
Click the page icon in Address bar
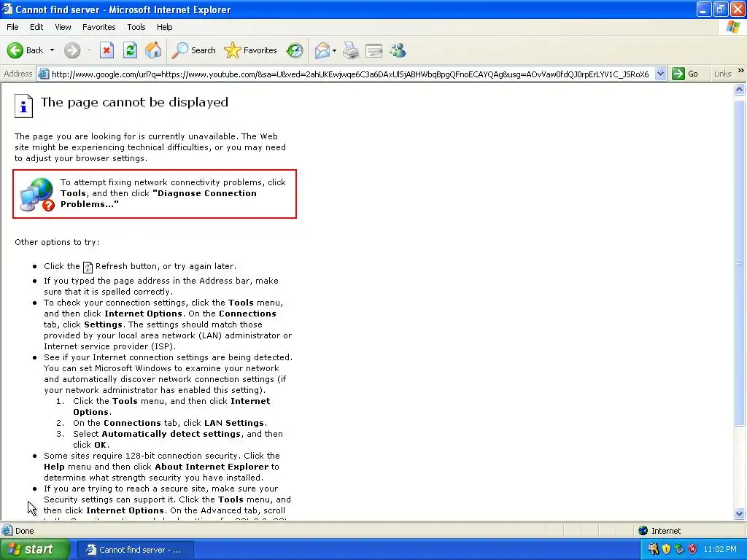[43, 74]
